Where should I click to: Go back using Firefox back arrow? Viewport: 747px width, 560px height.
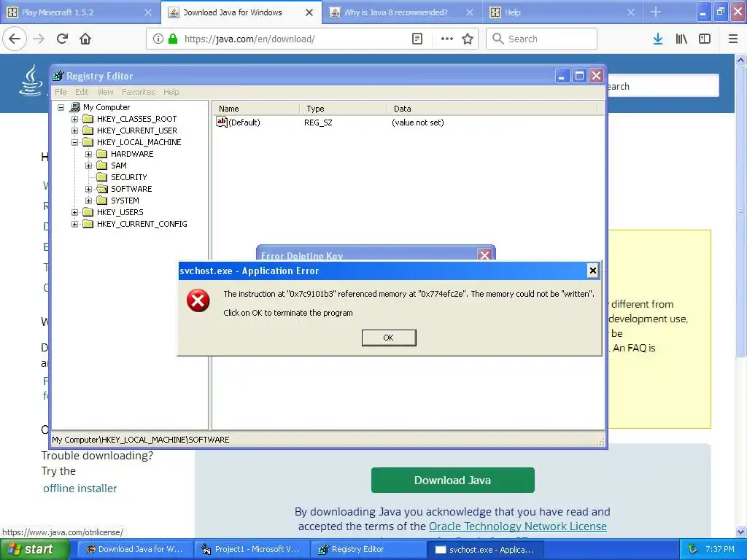pos(15,39)
